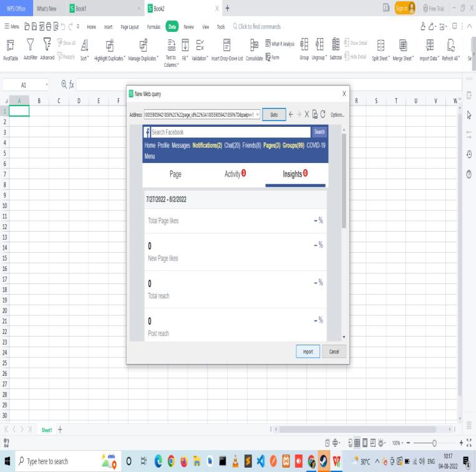Click the Ungroup tool
The height and width of the screenshot is (472, 476).
[x=319, y=49]
